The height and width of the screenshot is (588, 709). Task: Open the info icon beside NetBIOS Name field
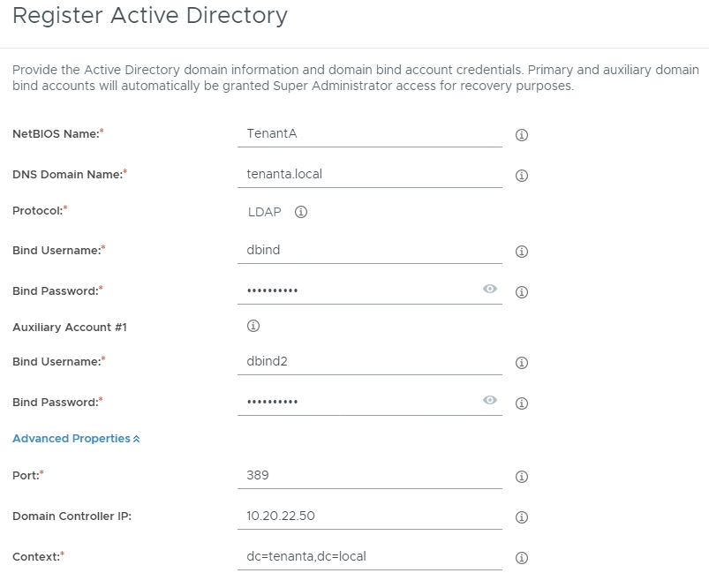coord(521,135)
